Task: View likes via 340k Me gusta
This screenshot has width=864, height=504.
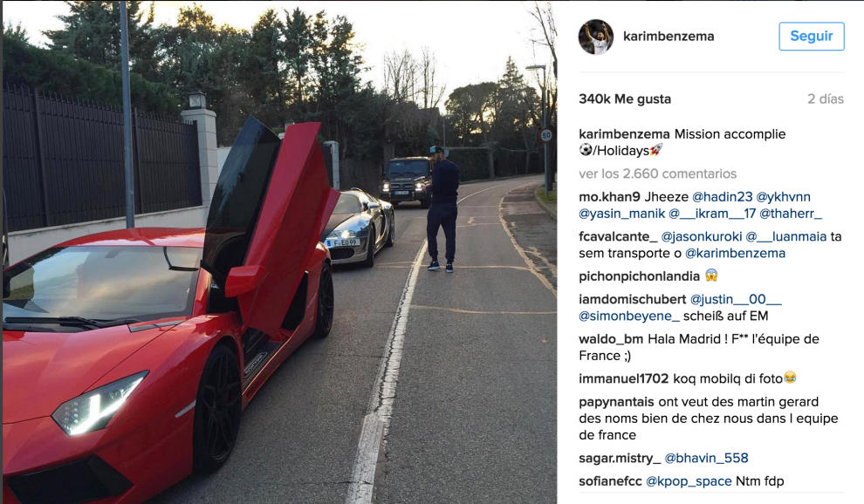Action: click(625, 99)
